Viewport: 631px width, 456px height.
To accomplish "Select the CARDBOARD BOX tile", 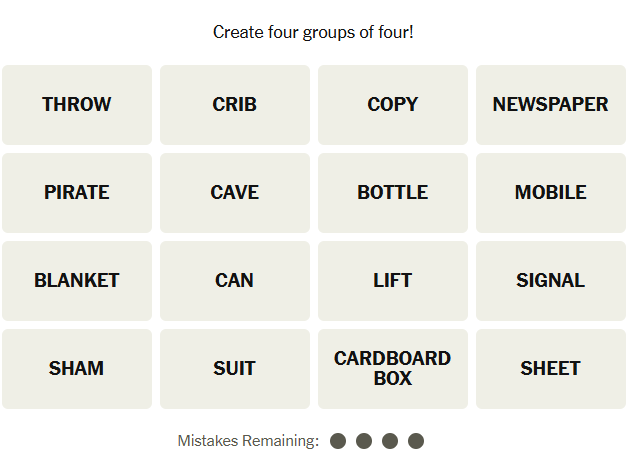I will 393,369.
